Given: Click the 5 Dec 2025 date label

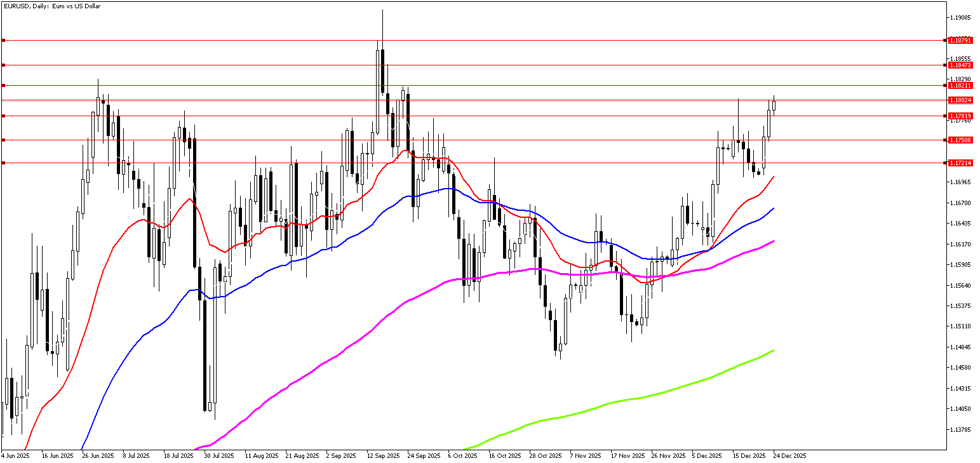Looking at the screenshot, I should [x=707, y=456].
